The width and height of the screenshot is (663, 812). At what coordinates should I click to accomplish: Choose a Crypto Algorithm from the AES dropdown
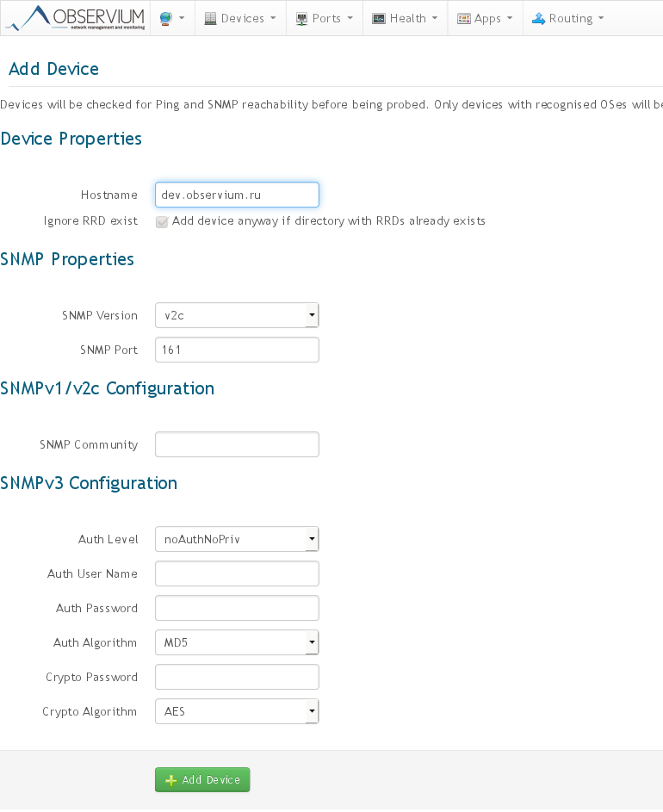pyautogui.click(x=237, y=711)
